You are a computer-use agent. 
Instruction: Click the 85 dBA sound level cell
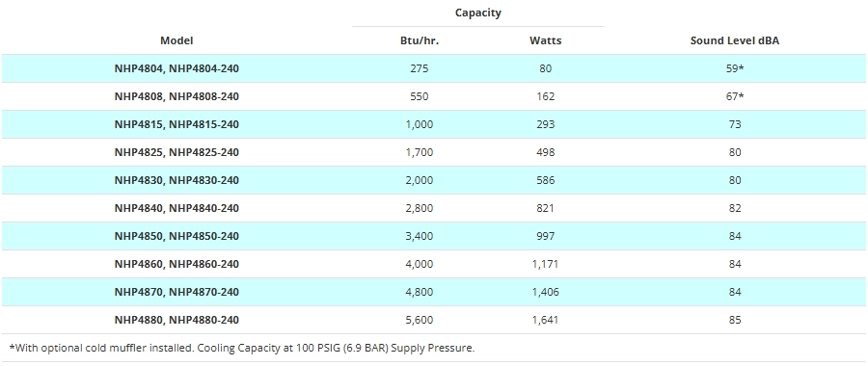tap(735, 320)
